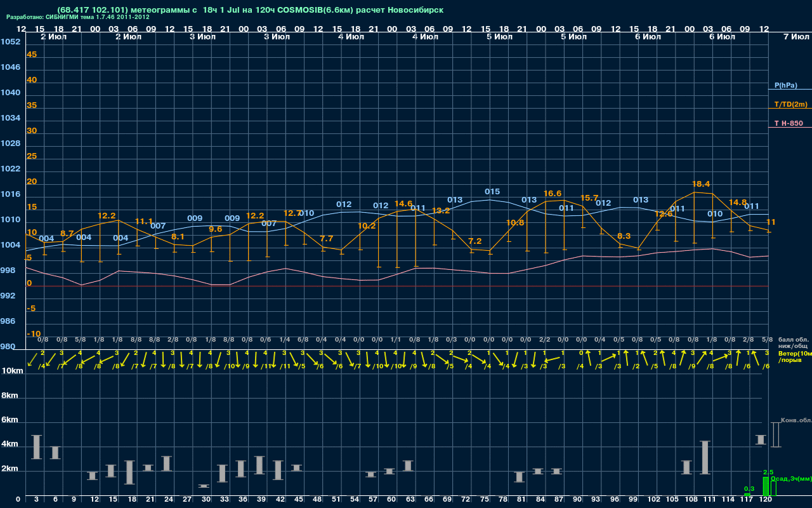Viewport: 812px width, 508px height.
Task: Click the convective cloud sample bar in legend
Action: [776, 435]
